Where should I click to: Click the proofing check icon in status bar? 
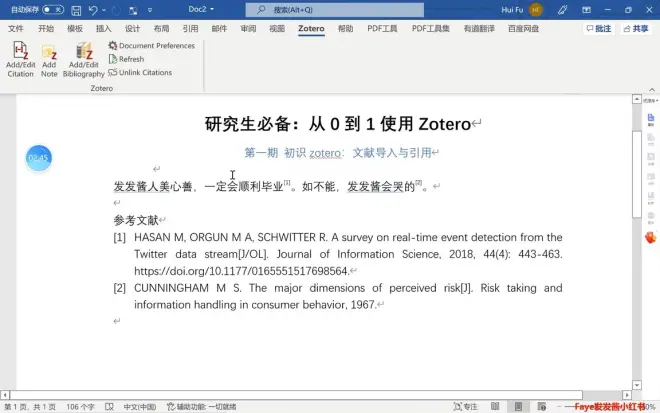109,407
